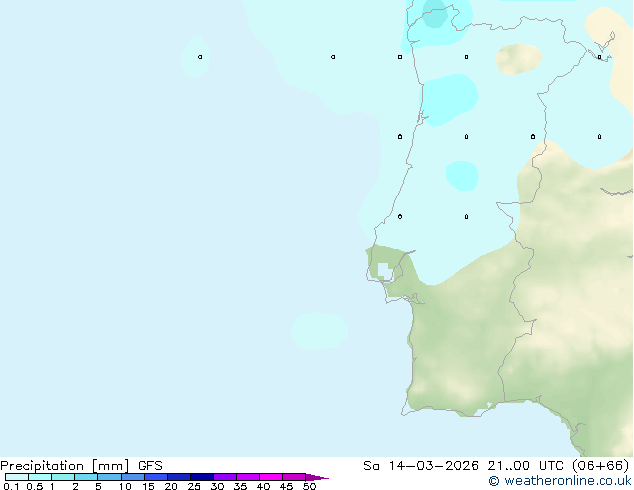Select the 15–20 mm legend swatch
Viewport: 634px width, 490px height.
[x=156, y=477]
